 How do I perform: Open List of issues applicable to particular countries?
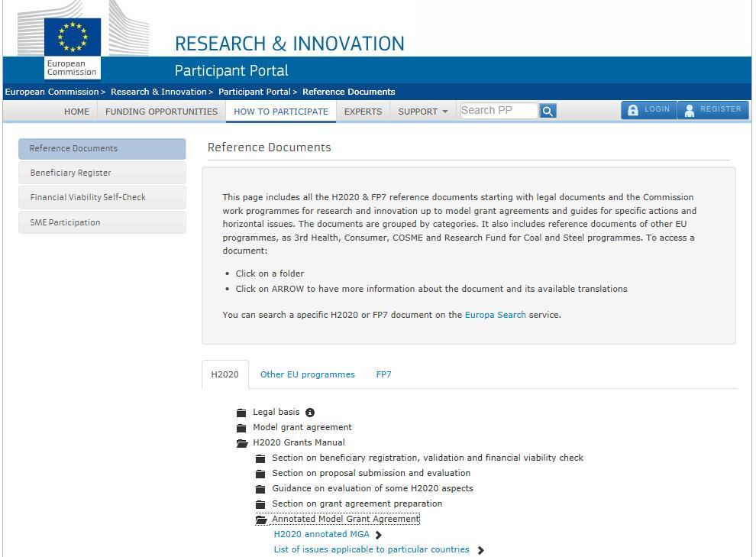tap(371, 550)
